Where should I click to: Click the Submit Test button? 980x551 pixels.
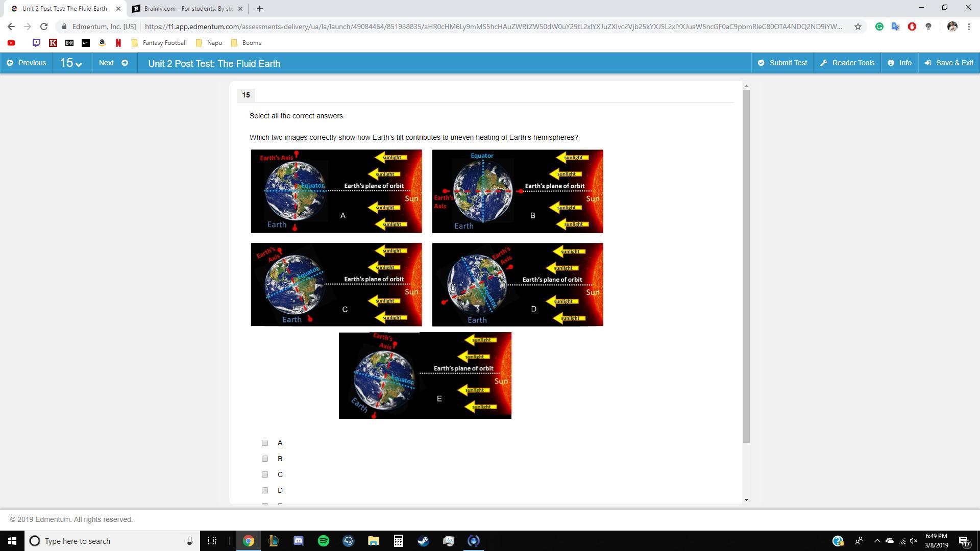coord(783,63)
